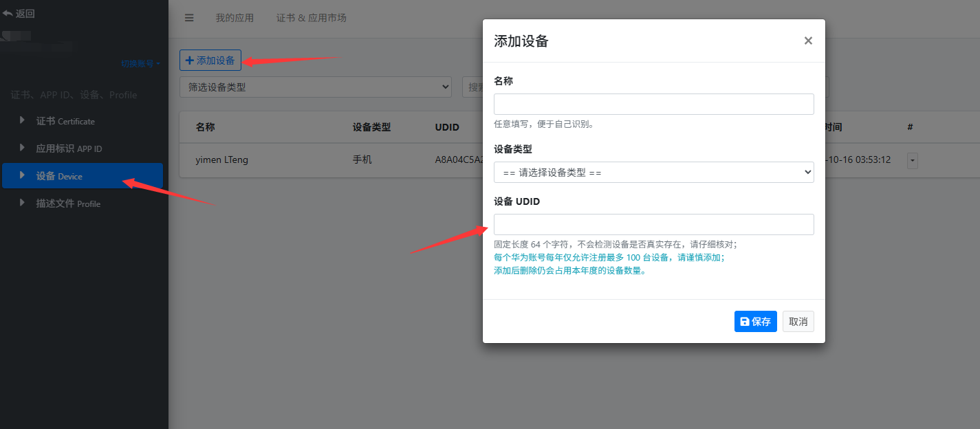Image resolution: width=980 pixels, height=429 pixels.
Task: Click the hamburger menu icon in top bar
Action: (x=189, y=18)
